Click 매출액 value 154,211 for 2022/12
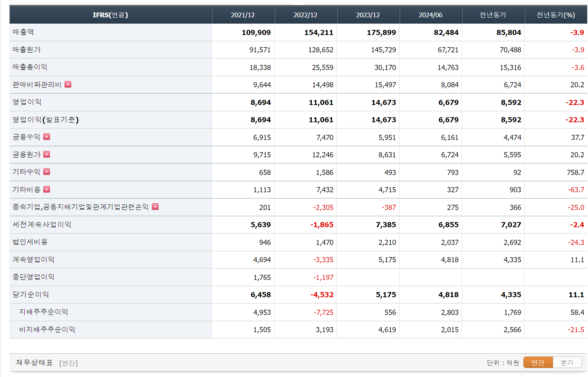 pyautogui.click(x=319, y=33)
